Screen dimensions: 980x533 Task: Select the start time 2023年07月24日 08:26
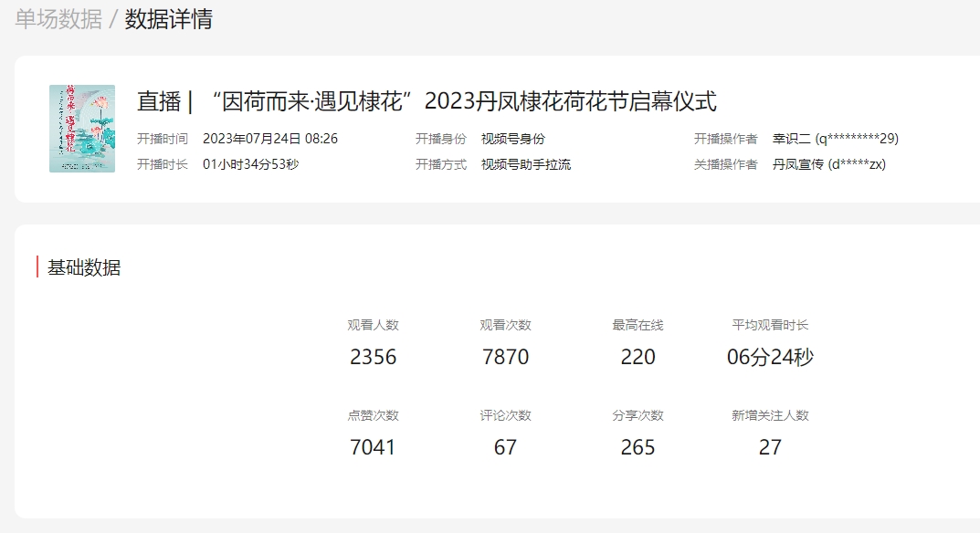(x=270, y=139)
